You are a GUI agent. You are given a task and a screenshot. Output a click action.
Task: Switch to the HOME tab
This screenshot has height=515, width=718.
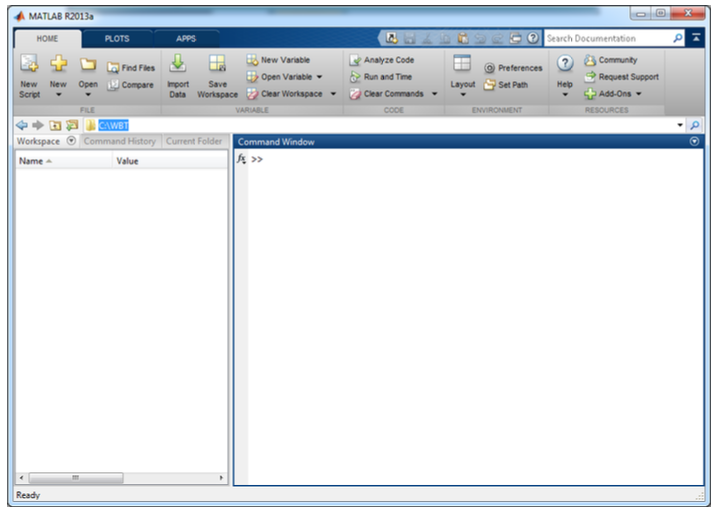[x=48, y=38]
